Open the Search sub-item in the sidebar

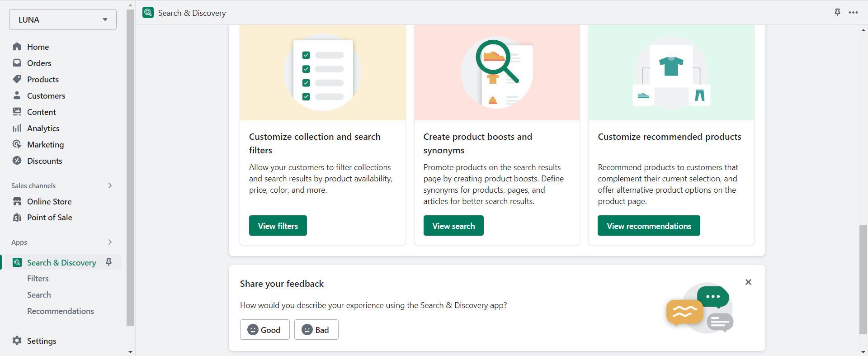pos(39,295)
